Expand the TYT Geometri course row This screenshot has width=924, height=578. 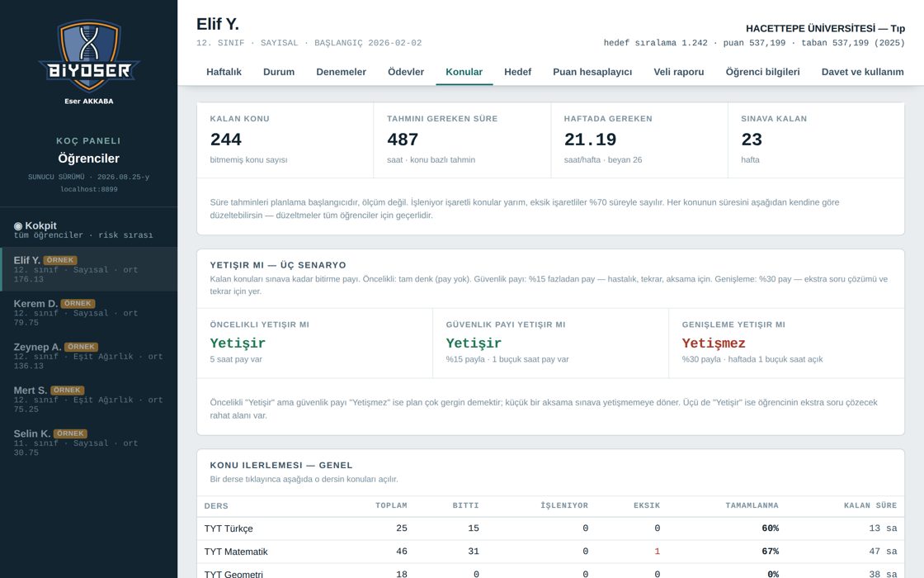[x=550, y=571]
